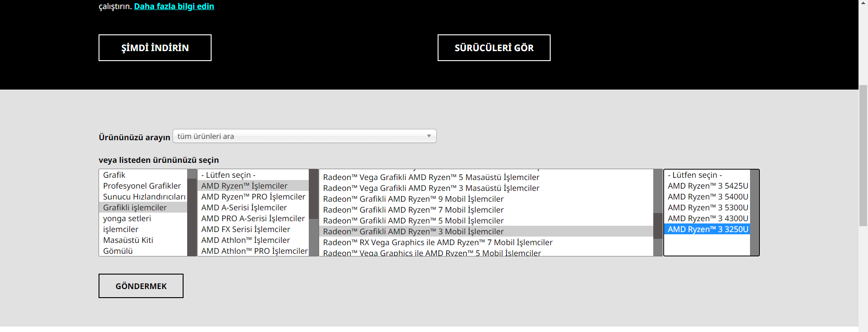Choose AMD Ryzen™ 3 5400U model
This screenshot has width=868, height=332.
tap(707, 197)
